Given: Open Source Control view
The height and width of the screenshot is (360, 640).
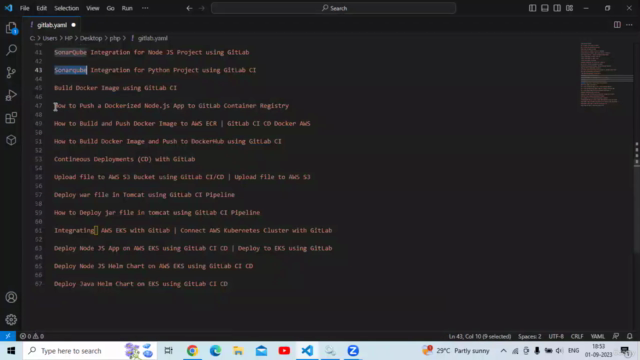Looking at the screenshot, I should [11, 73].
